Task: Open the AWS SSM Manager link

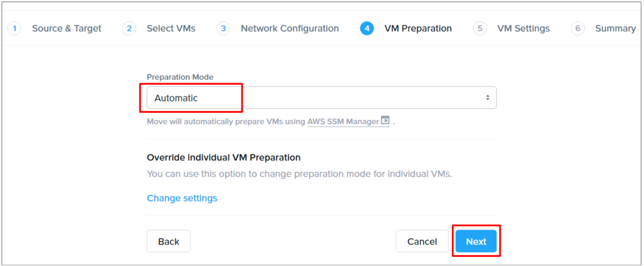Action: 343,121
